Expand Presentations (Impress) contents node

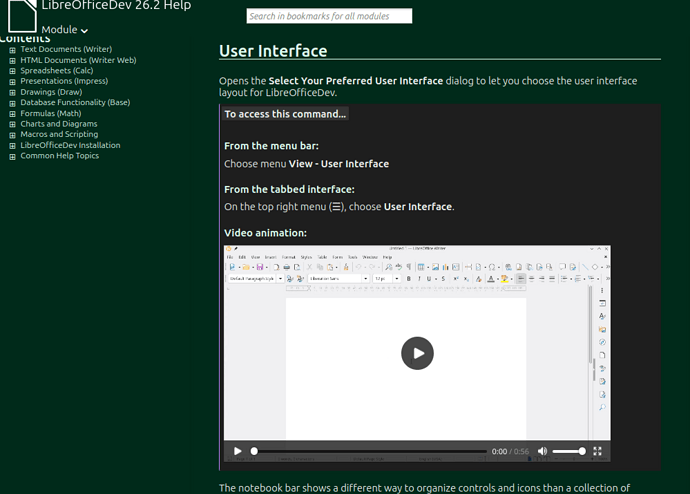(12, 81)
